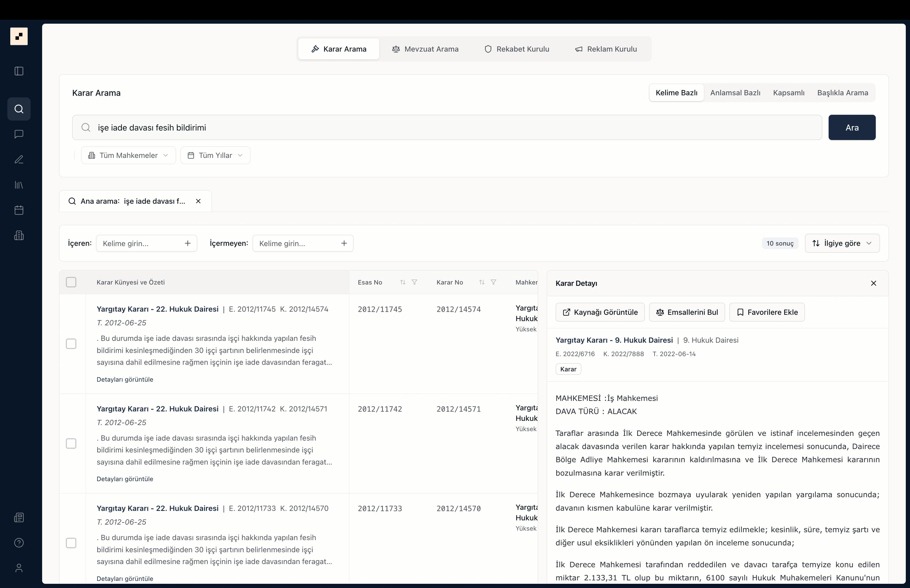Open the pencil edit icon in sidebar
This screenshot has height=588, width=910.
19,160
